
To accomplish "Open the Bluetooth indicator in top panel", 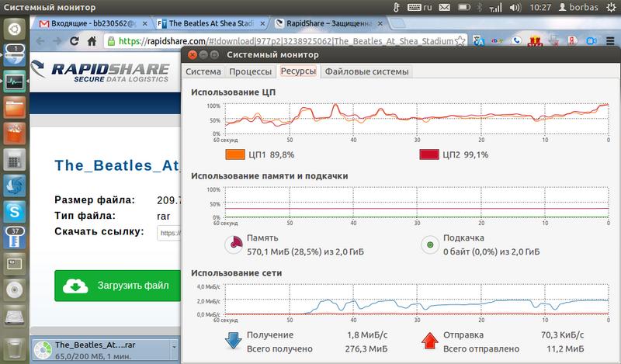I will 479,7.
